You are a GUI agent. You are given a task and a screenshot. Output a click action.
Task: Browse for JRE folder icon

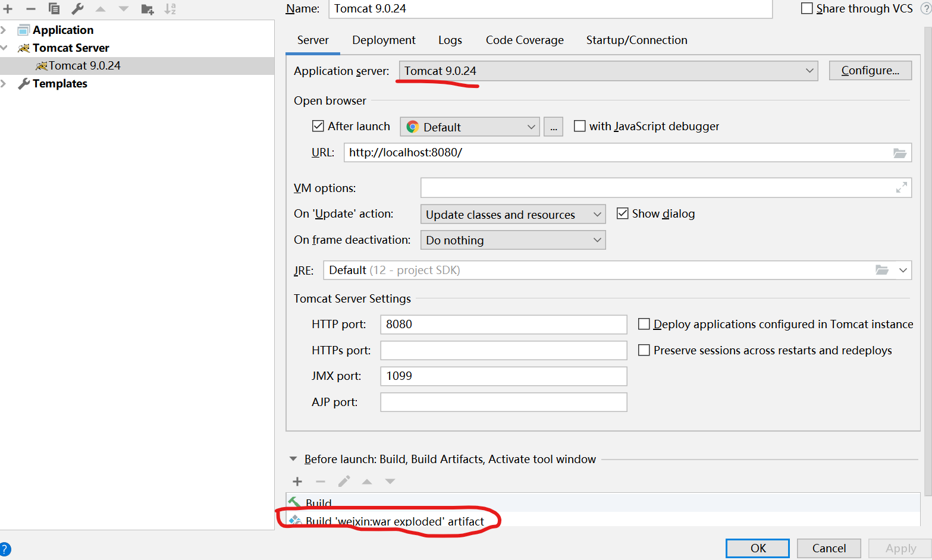[882, 270]
